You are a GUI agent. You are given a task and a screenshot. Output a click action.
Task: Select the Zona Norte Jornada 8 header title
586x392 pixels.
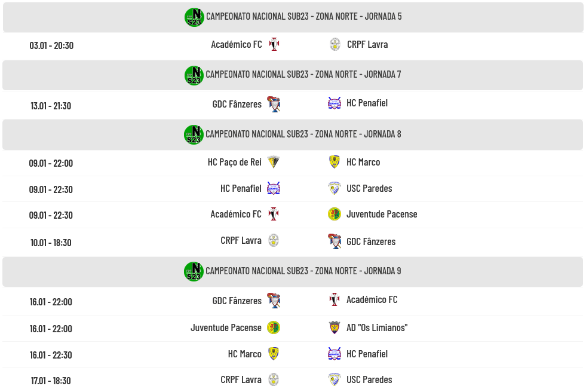pyautogui.click(x=303, y=134)
